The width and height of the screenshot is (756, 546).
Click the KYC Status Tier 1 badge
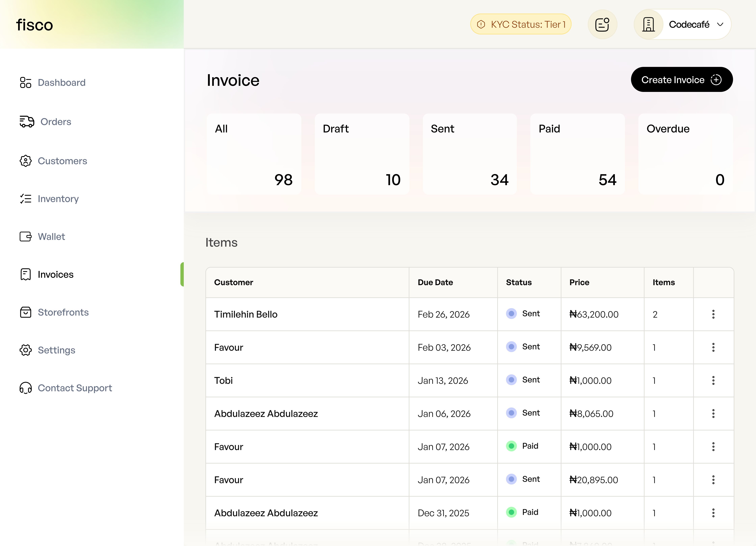click(x=521, y=24)
